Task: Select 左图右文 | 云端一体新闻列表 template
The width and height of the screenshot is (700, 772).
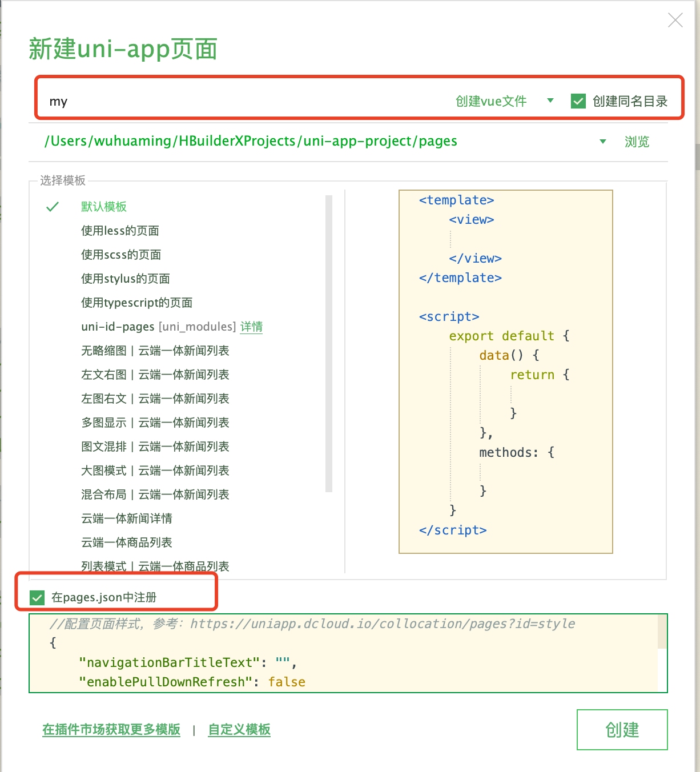Action: (x=155, y=399)
